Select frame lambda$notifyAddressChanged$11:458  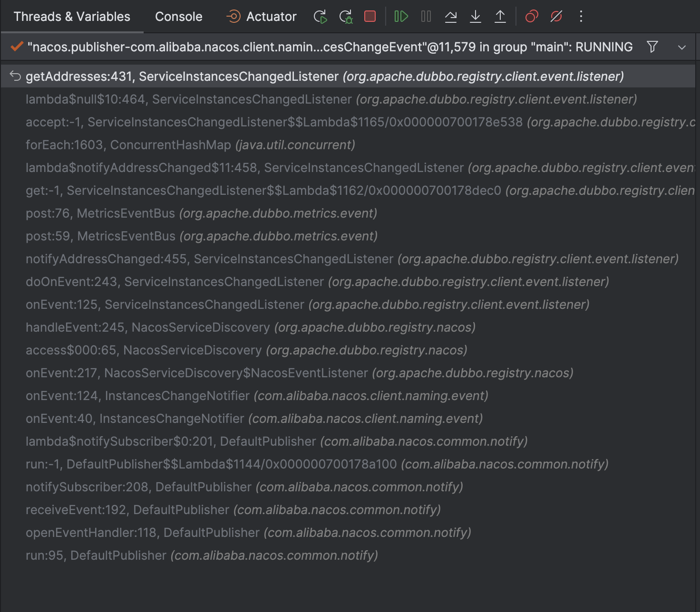[x=348, y=168]
